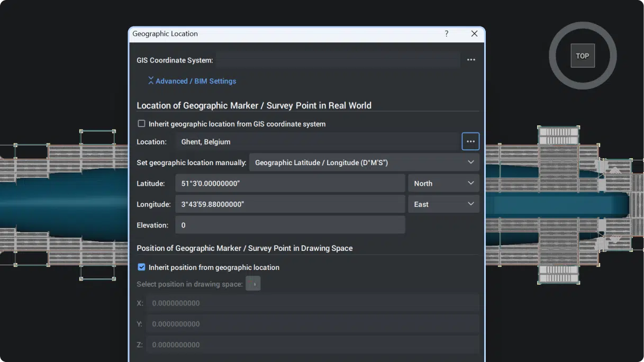The width and height of the screenshot is (644, 362).
Task: Click the pick-position-in-drawing-space icon
Action: tap(252, 283)
